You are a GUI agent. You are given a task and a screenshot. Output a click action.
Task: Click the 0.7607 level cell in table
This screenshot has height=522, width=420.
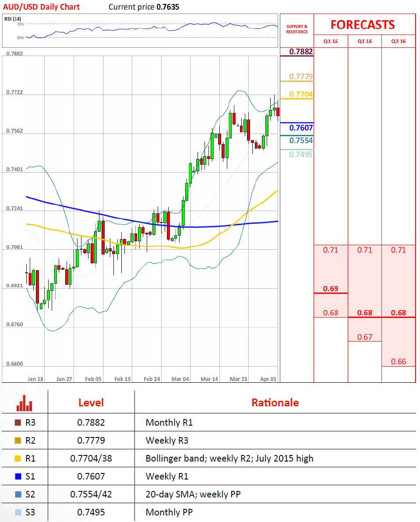coord(91,477)
